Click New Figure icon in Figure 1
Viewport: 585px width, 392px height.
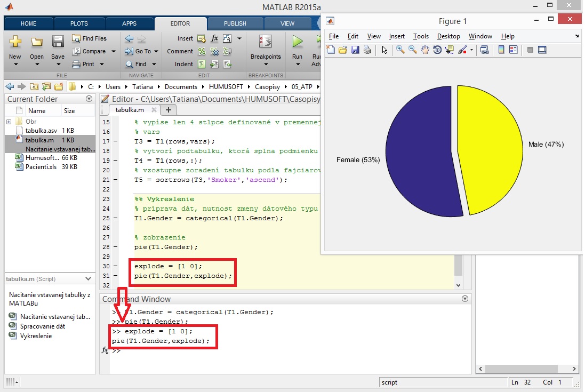coord(331,50)
